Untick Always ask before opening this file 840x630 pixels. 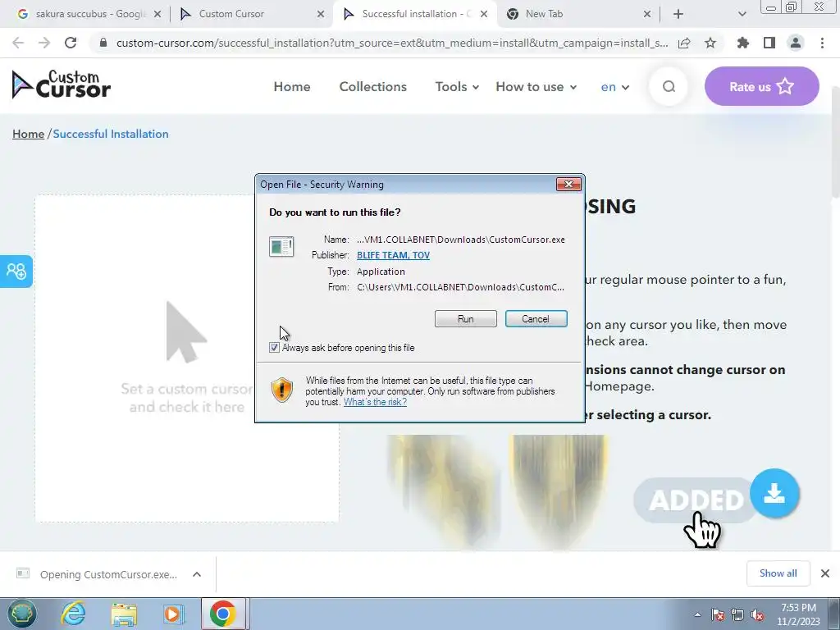(274, 348)
